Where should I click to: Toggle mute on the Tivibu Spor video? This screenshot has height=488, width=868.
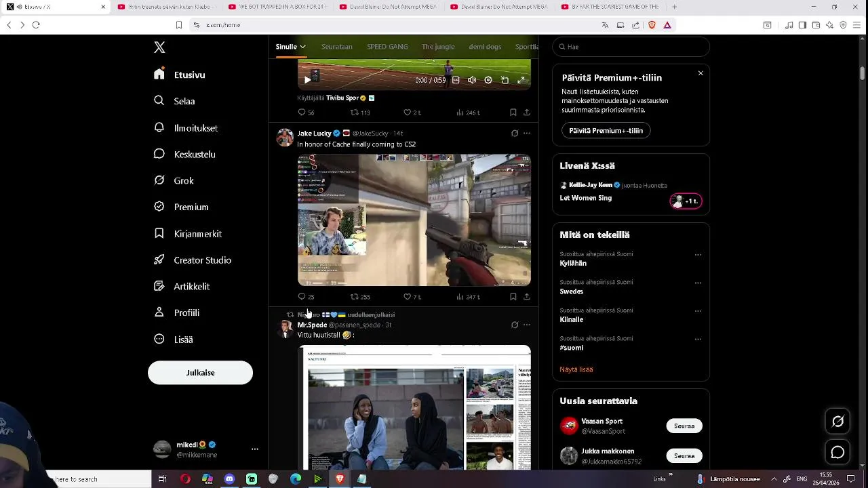(x=472, y=80)
